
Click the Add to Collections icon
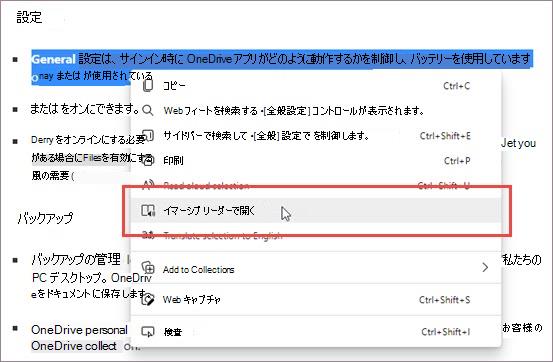148,269
